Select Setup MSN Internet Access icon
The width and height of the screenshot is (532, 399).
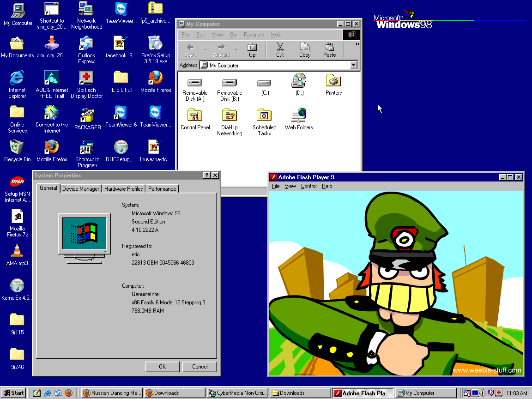[17, 189]
